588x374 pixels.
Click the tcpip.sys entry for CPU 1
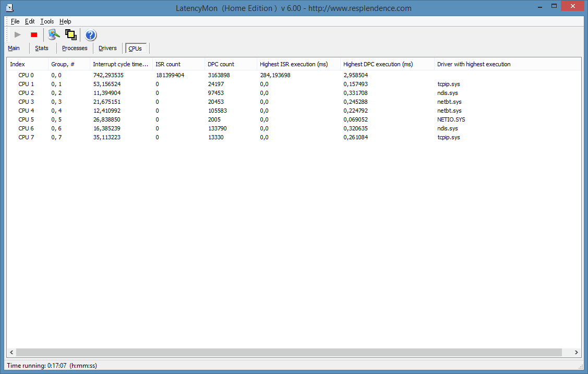tap(449, 84)
